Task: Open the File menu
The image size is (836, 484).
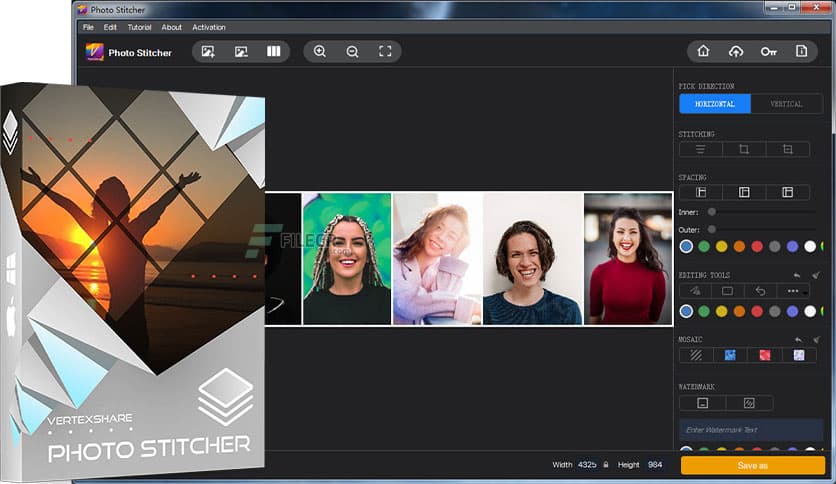Action: 88,27
